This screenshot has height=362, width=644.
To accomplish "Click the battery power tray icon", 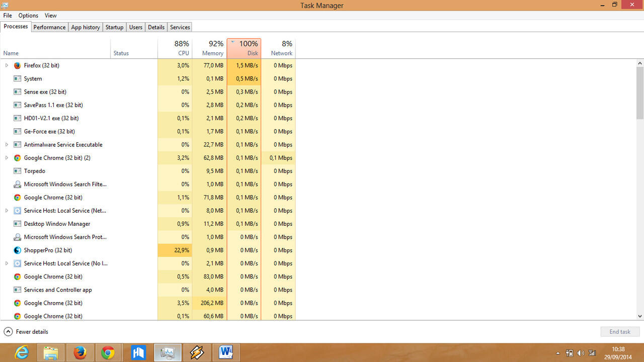I will pyautogui.click(x=570, y=353).
